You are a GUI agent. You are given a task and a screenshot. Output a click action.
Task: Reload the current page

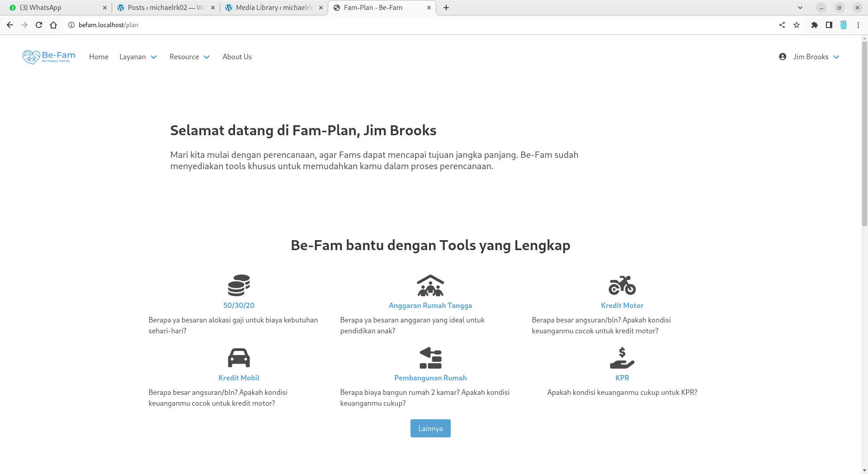coord(39,25)
